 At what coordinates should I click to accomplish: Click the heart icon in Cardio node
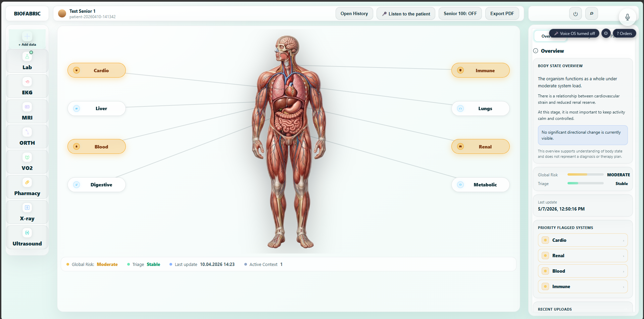(77, 70)
